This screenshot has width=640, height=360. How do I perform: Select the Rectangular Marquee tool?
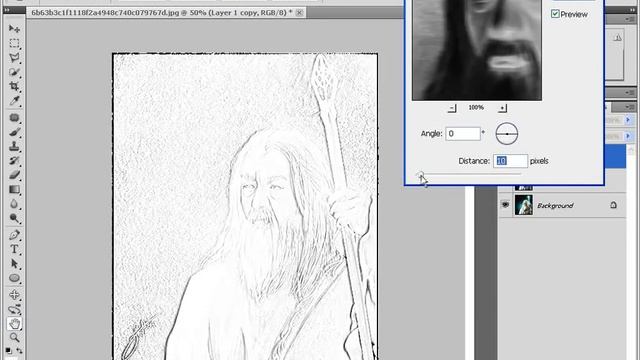pyautogui.click(x=14, y=43)
